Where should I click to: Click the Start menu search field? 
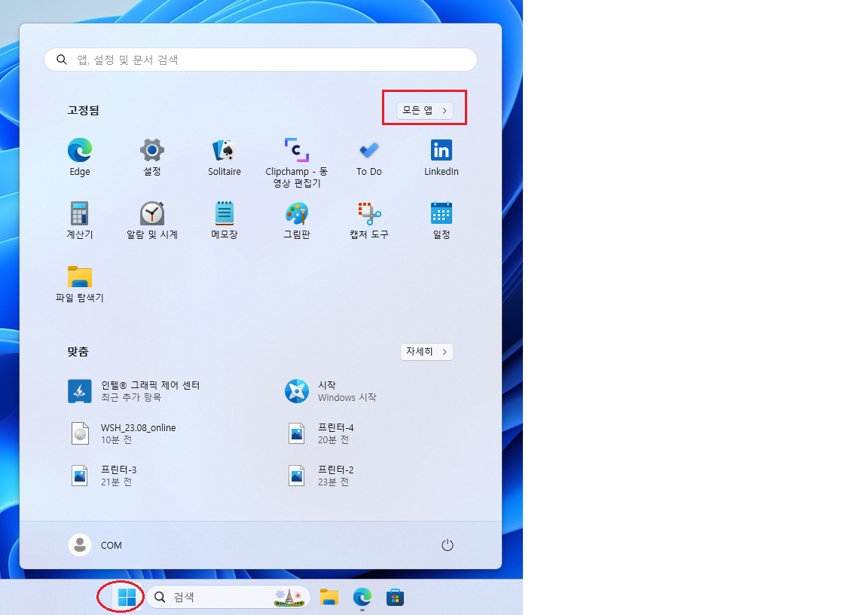point(260,60)
